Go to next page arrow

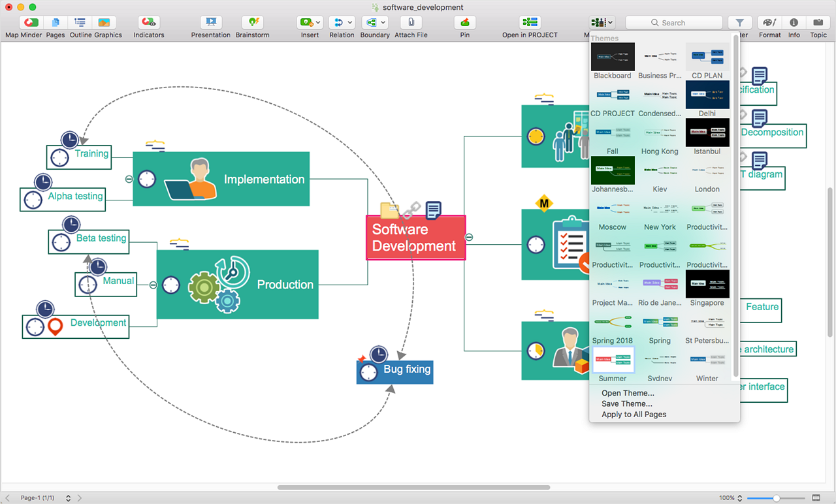tap(80, 498)
